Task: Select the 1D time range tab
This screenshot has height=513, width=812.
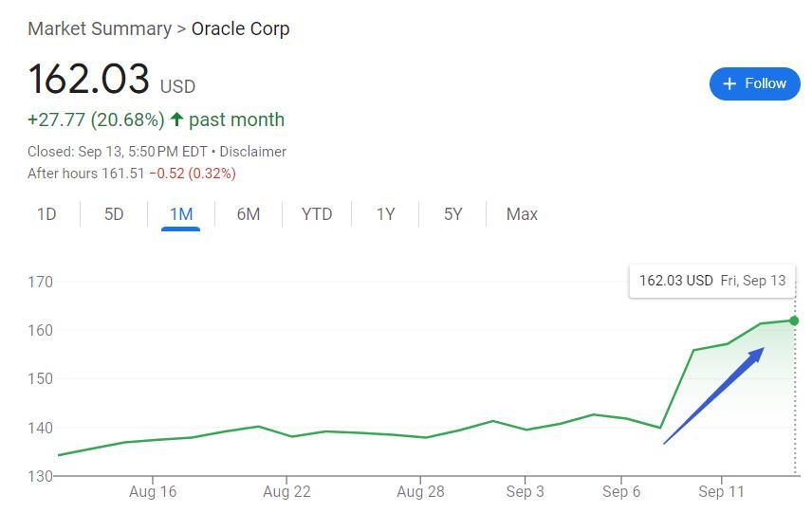Action: (46, 214)
